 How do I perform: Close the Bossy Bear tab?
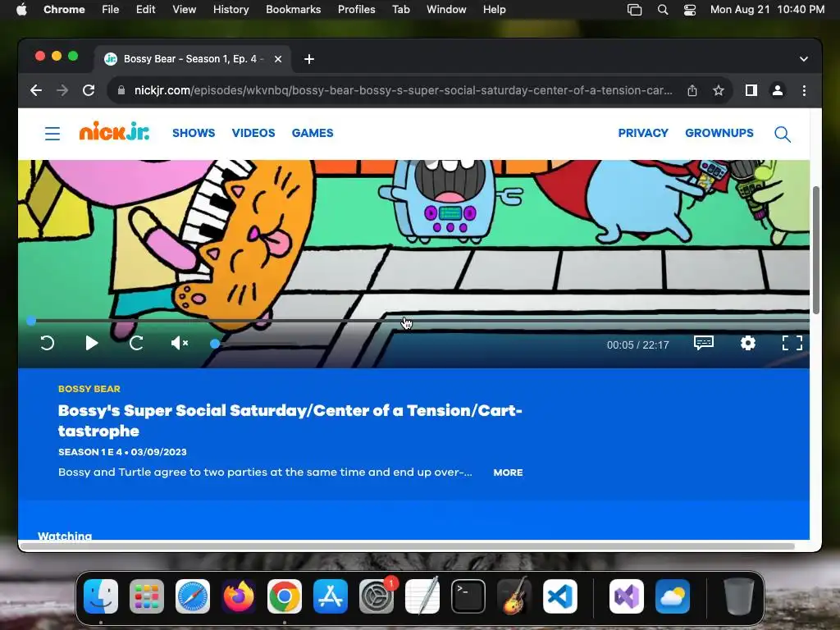click(278, 59)
